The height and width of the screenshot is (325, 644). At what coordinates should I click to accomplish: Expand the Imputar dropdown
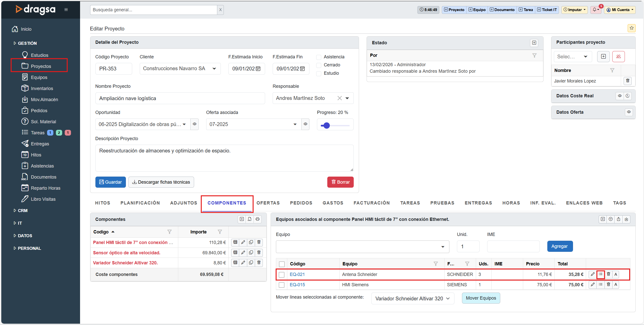(x=575, y=10)
